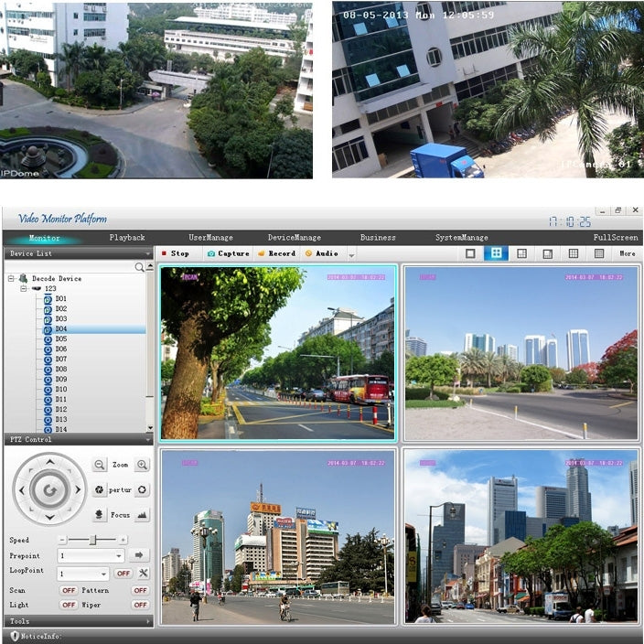Zoom out with the minus magnifier
The height and width of the screenshot is (644, 644).
click(x=99, y=465)
